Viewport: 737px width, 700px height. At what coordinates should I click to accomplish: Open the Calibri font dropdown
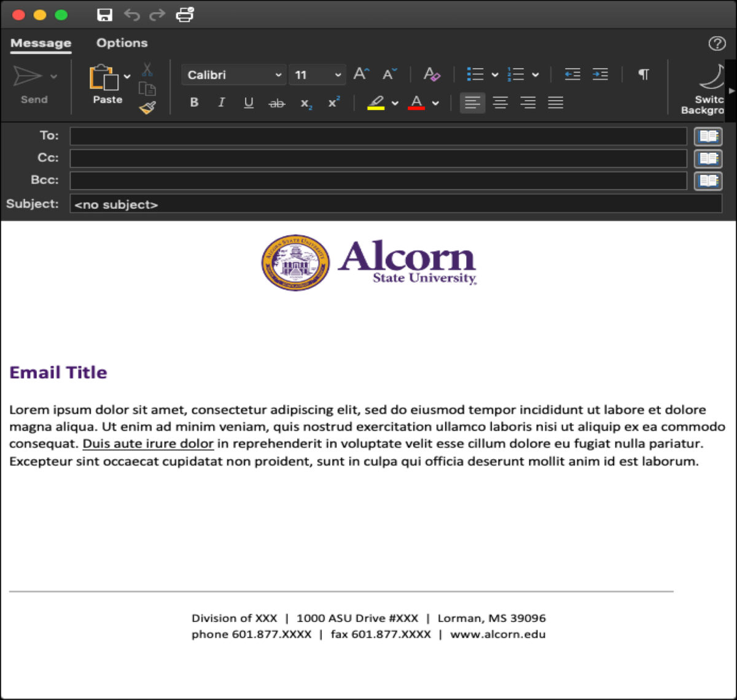[x=233, y=74]
